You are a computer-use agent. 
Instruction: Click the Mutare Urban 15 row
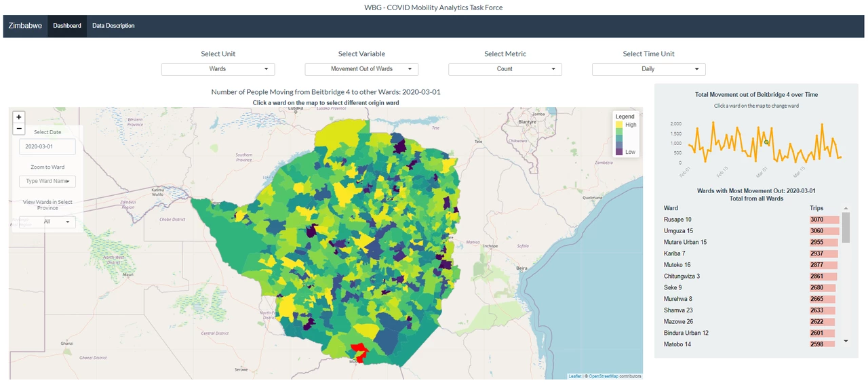coord(752,242)
